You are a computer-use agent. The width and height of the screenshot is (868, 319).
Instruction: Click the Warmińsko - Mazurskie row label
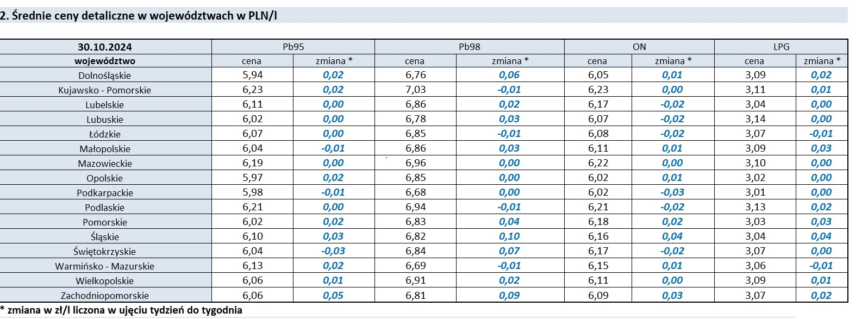click(105, 266)
